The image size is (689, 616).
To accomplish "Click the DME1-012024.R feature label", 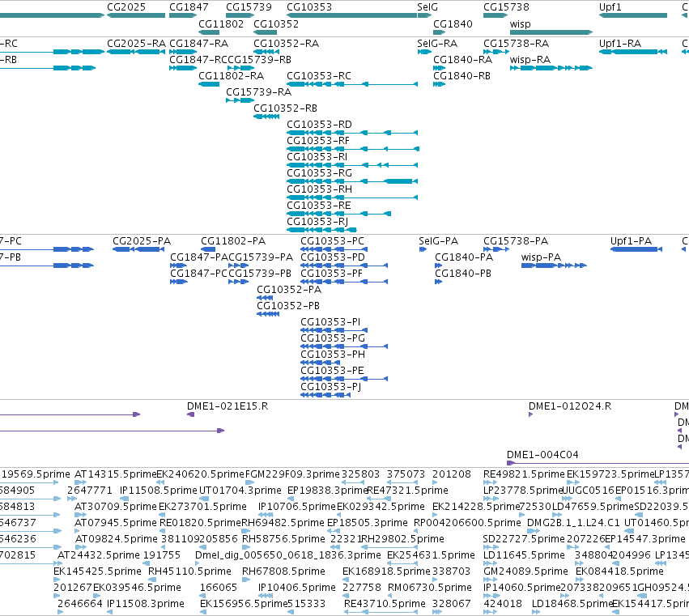I will click(x=570, y=406).
